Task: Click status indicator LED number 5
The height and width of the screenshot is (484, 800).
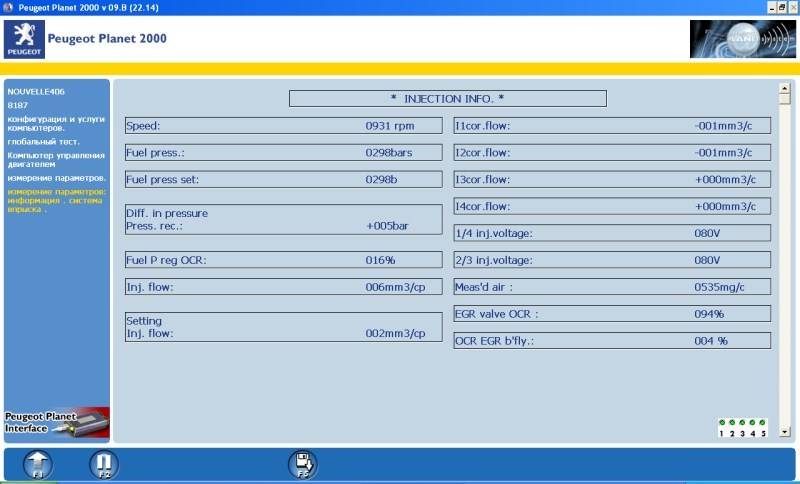Action: click(x=762, y=423)
